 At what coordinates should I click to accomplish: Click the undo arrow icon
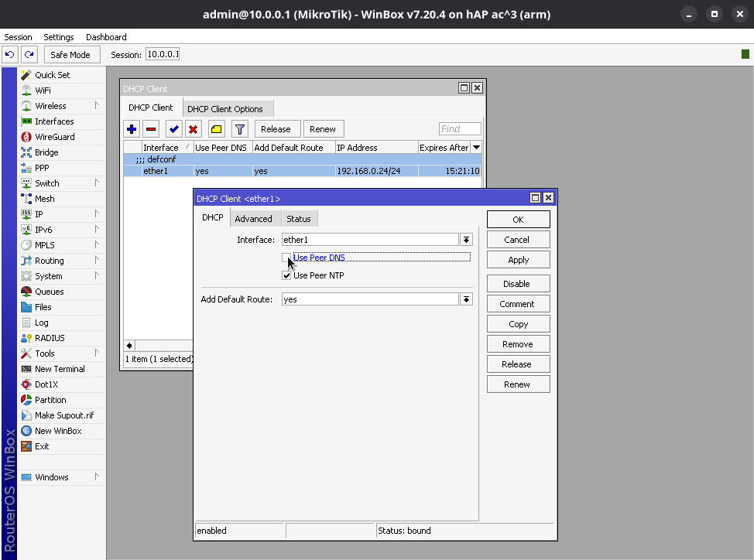point(10,55)
